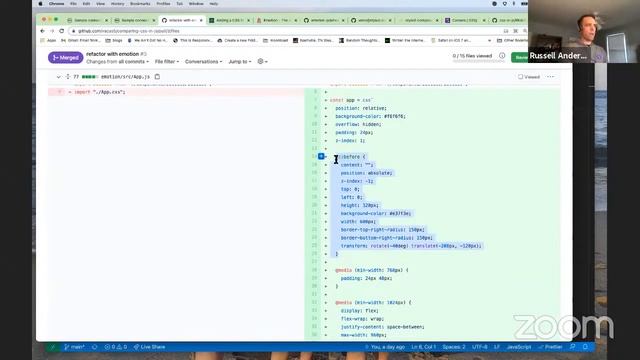Click the 'Ln 6, Col 1' cursor position

(424, 347)
